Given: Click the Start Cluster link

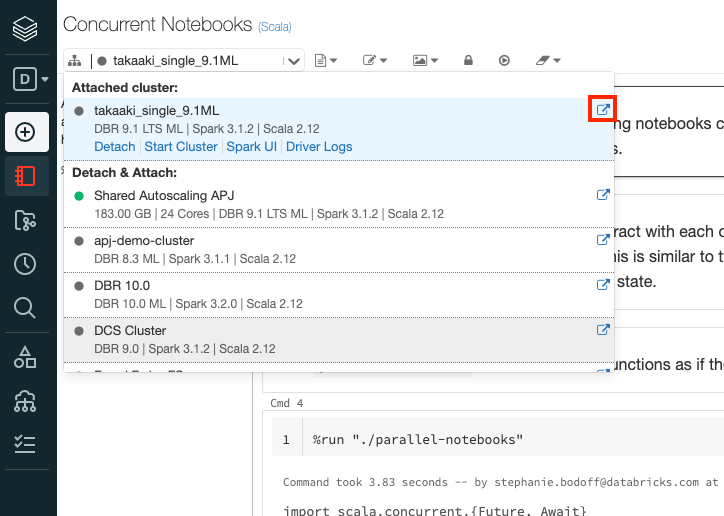Looking at the screenshot, I should [181, 146].
